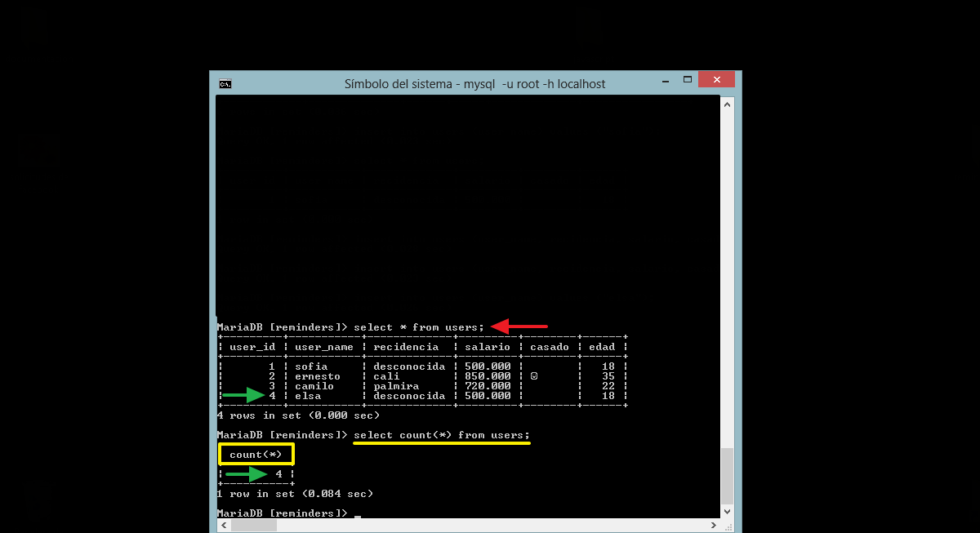Minimize the Símbolo del sistema window
Viewport: 980px width, 533px height.
click(x=664, y=79)
